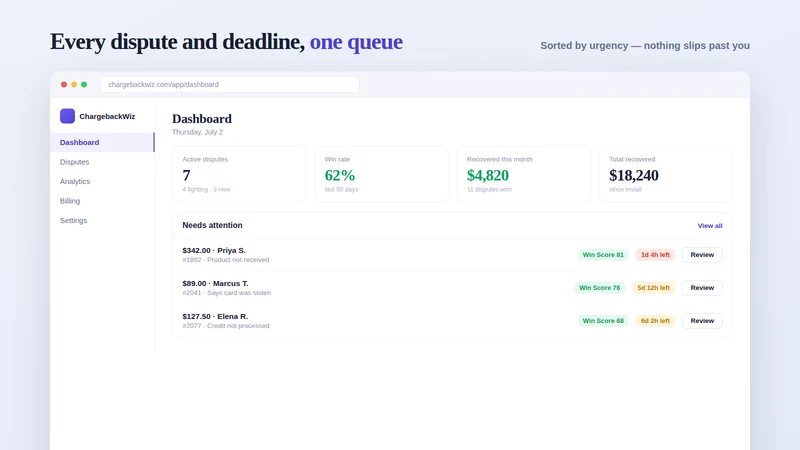Image resolution: width=800 pixels, height=450 pixels.
Task: Click the $4,820 recovered this month value
Action: (488, 176)
